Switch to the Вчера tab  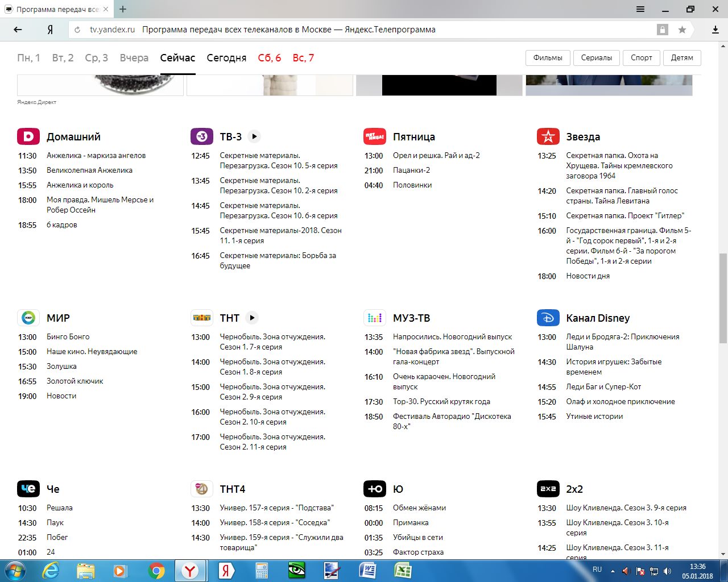134,57
